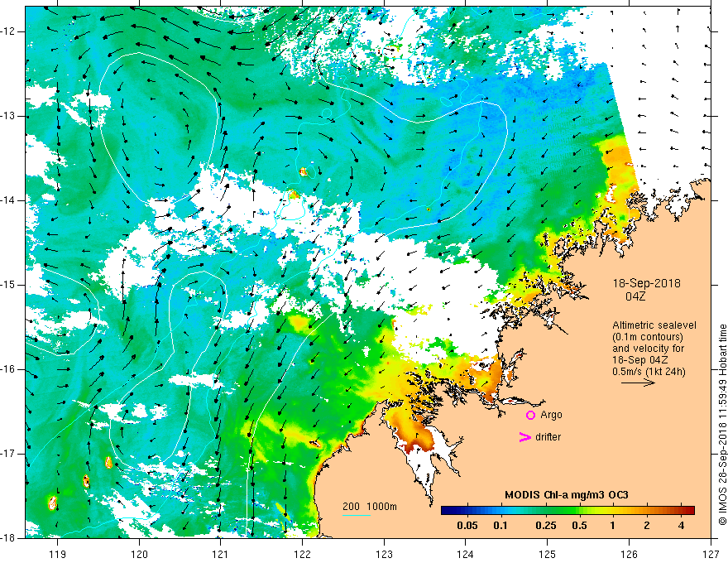
Task: Click the magenta Argo circle legend symbol
Action: (530, 415)
